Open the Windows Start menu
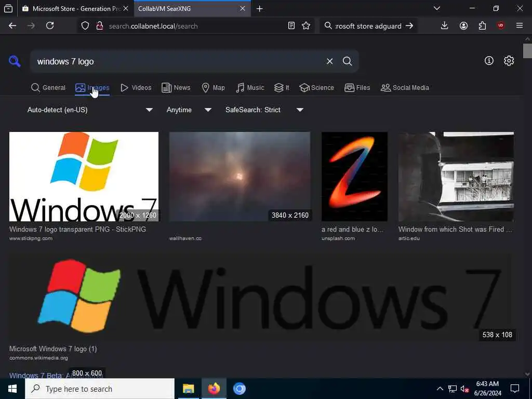Viewport: 532px width, 399px height. (12, 389)
